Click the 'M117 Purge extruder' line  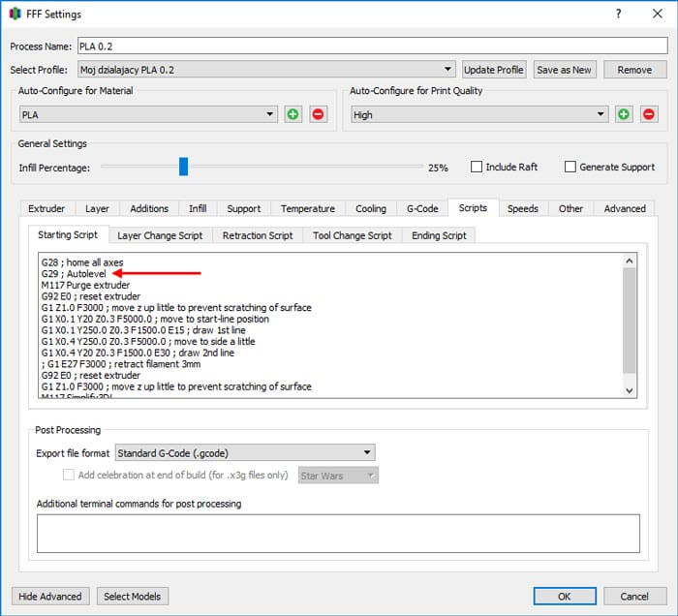[x=85, y=285]
